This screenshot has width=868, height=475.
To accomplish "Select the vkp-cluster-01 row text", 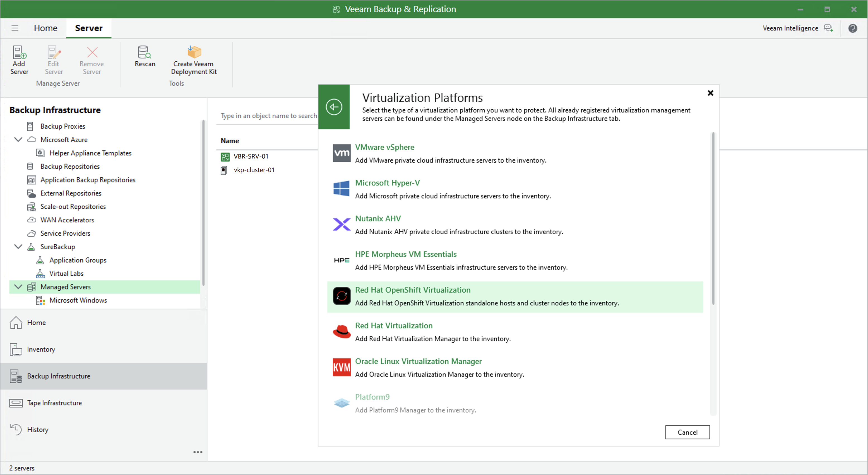I will [x=254, y=170].
